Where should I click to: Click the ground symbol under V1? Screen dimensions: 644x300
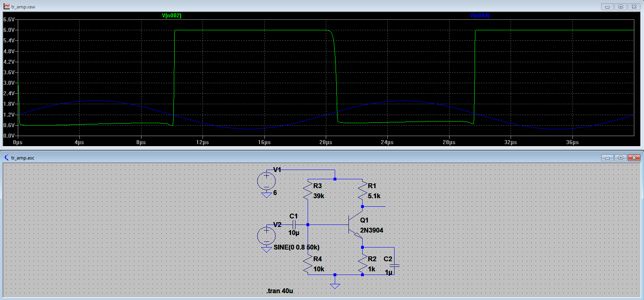tap(266, 195)
